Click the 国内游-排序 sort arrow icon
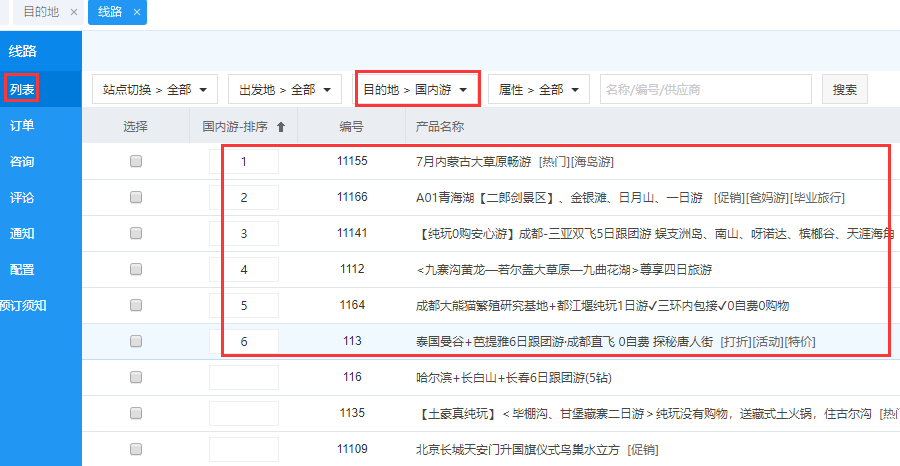Viewport: 900px width, 466px height. (280, 127)
